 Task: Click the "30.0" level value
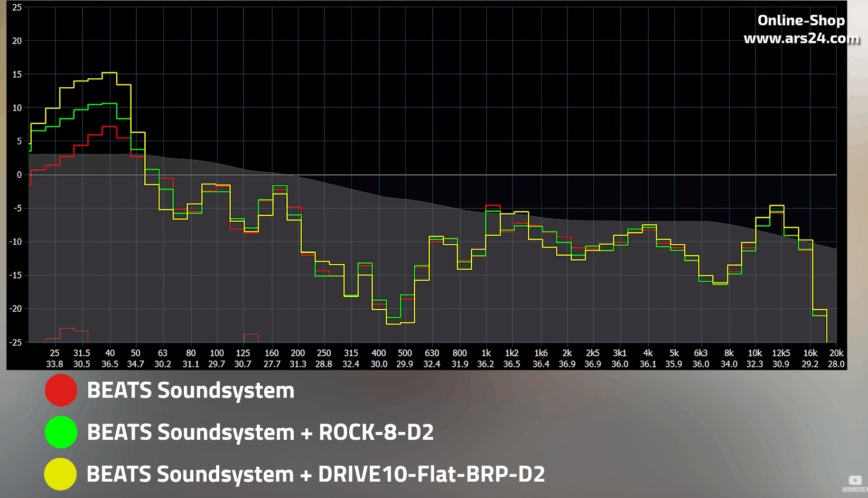tap(379, 364)
